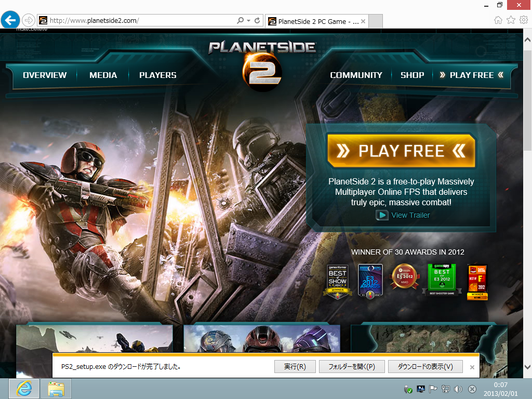Close the PlanetSide 2 PC Game tab
The image size is (532, 399).
point(363,21)
